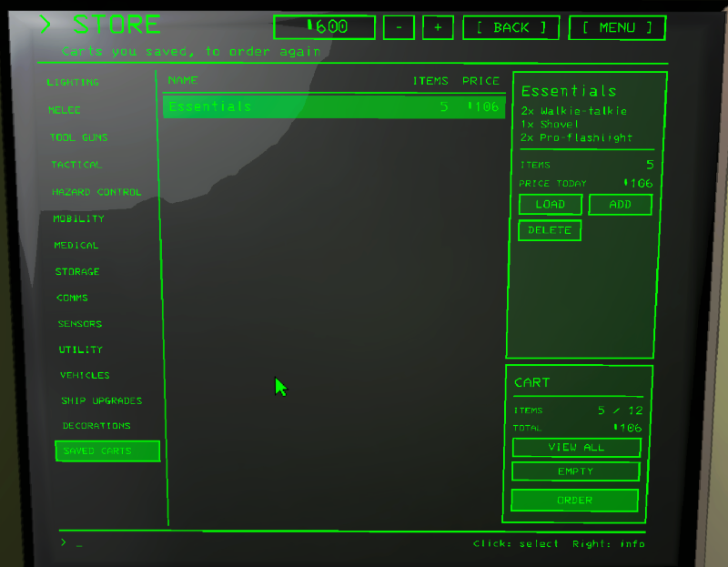
Task: Click the STORE title heading
Action: pos(116,25)
